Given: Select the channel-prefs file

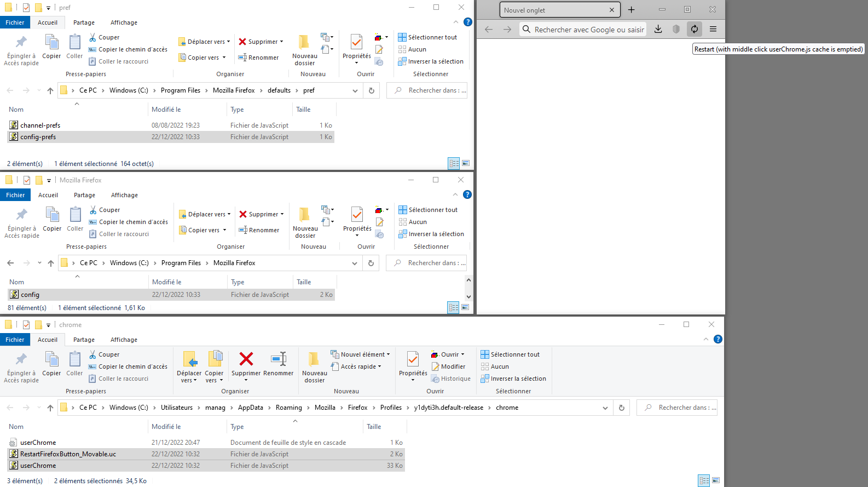Looking at the screenshot, I should 171,125.
